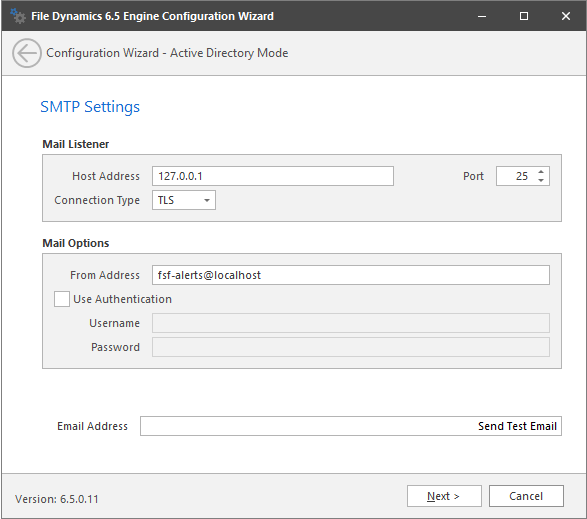This screenshot has height=519, width=587.
Task: Decrease the Port value with down arrow
Action: (x=541, y=180)
